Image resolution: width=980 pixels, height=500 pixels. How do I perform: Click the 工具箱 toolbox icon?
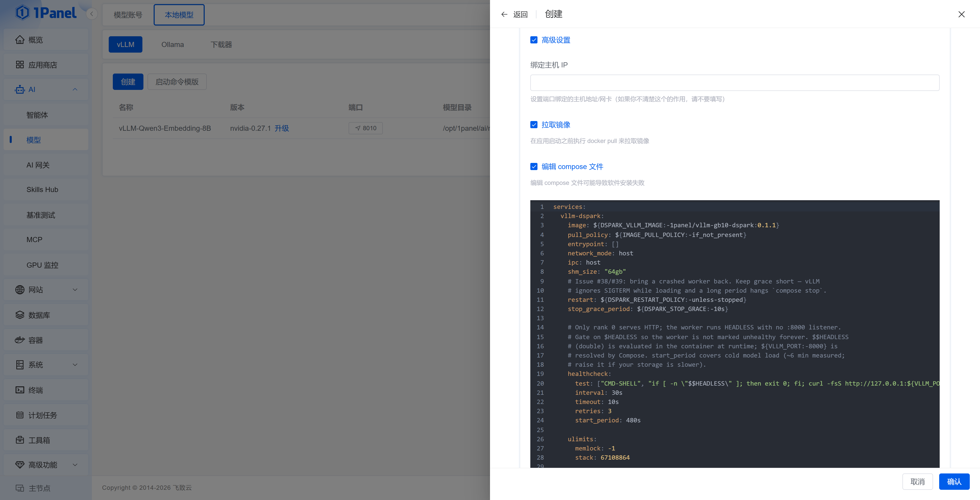click(20, 440)
